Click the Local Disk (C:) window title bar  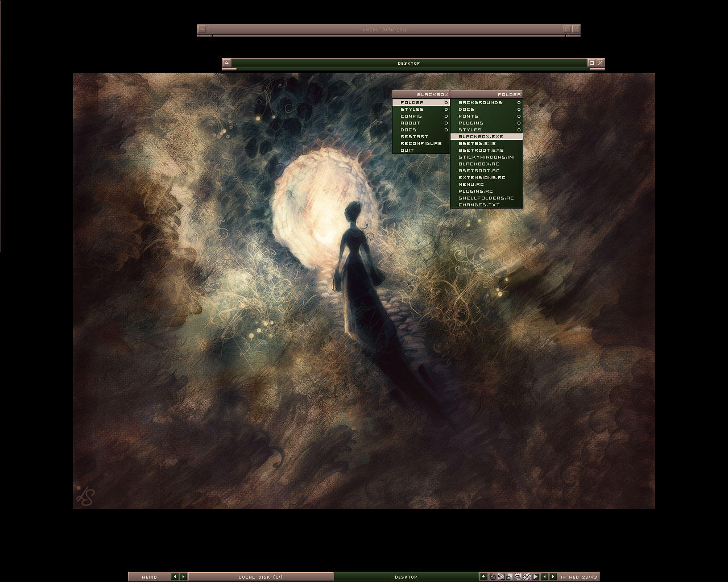click(x=384, y=30)
